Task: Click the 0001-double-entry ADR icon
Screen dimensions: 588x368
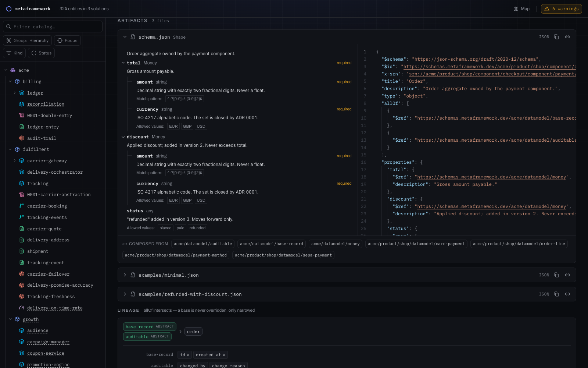Action: point(22,116)
